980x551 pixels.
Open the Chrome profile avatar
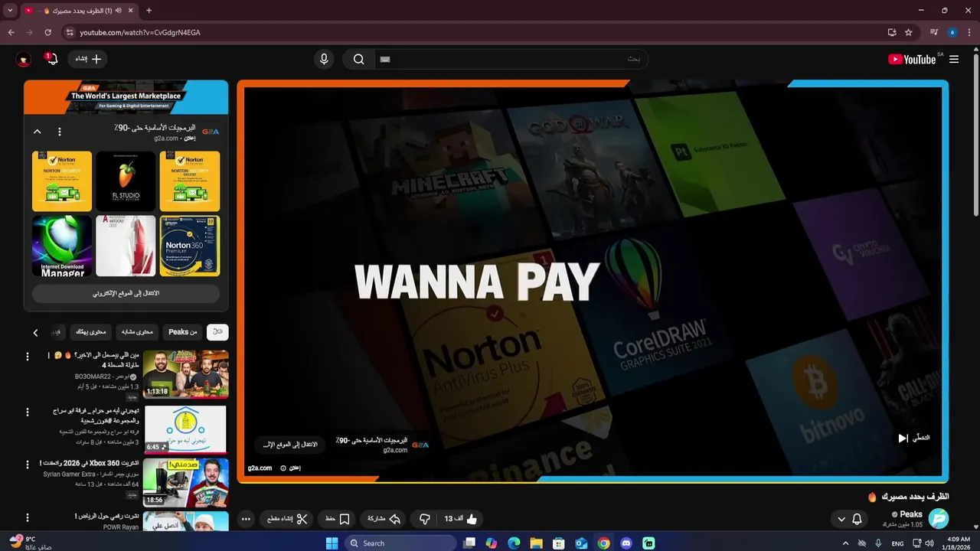(x=952, y=32)
